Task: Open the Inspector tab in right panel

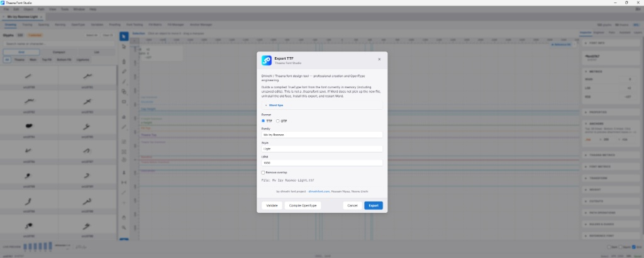Action: [586, 32]
